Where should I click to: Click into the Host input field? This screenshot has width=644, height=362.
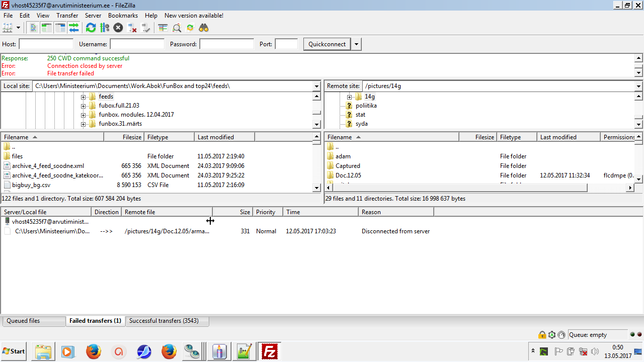click(x=46, y=44)
